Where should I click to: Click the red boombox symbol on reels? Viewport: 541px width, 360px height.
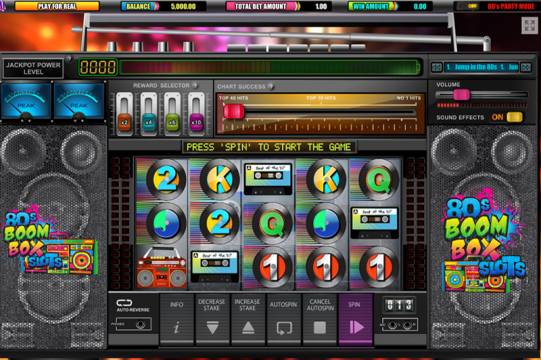click(161, 268)
